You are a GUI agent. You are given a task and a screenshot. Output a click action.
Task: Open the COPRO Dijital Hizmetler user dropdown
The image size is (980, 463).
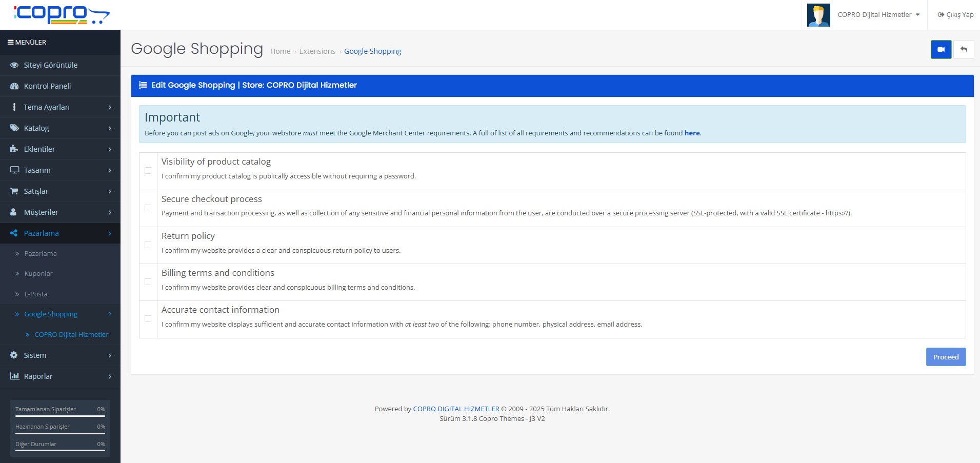878,15
